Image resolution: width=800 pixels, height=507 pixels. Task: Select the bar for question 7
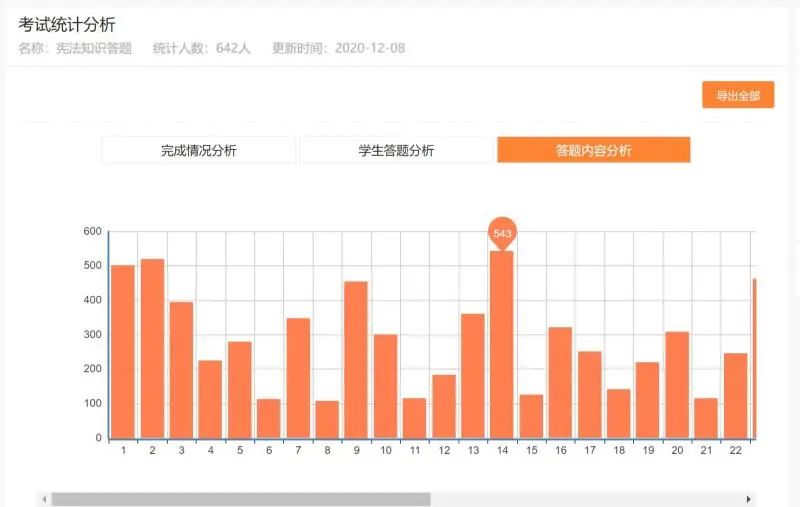click(298, 378)
